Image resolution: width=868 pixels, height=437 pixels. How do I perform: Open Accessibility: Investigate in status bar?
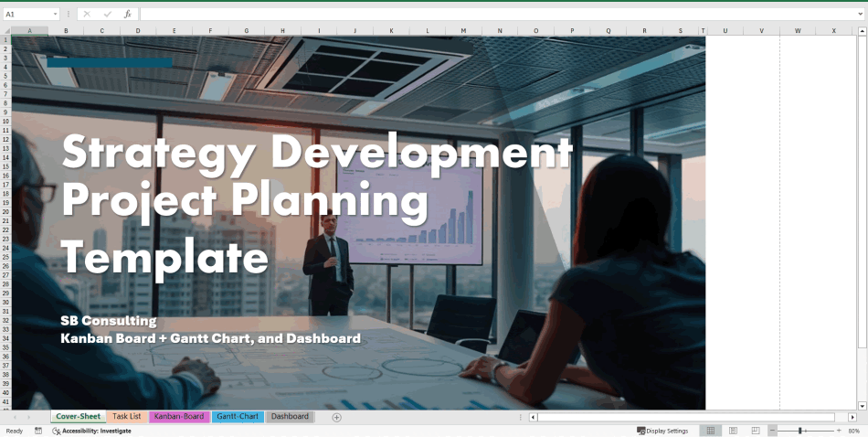pos(92,431)
